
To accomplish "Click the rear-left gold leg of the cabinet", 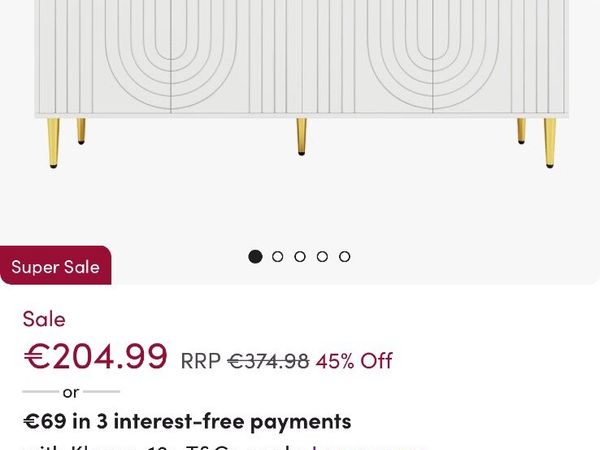I will pyautogui.click(x=81, y=130).
